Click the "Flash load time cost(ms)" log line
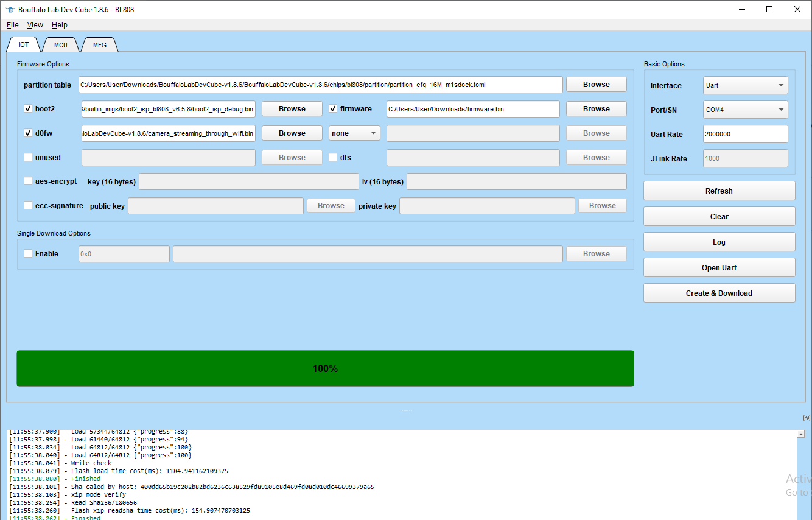The height and width of the screenshot is (520, 812). (119, 471)
